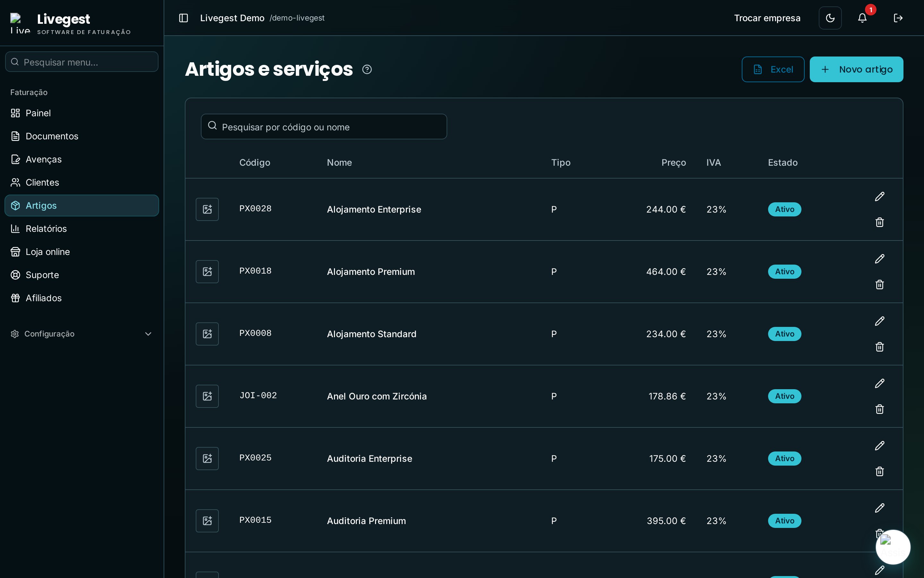This screenshot has width=924, height=578.
Task: Focus the Pesquisar menu search field
Action: click(82, 62)
